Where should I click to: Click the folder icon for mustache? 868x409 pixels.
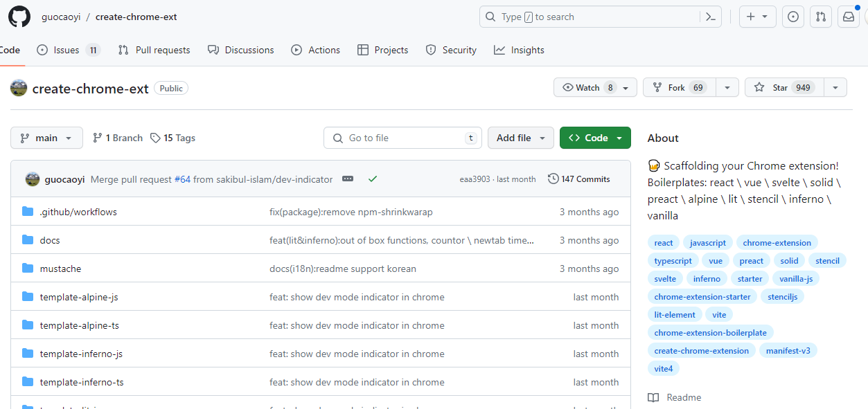28,269
